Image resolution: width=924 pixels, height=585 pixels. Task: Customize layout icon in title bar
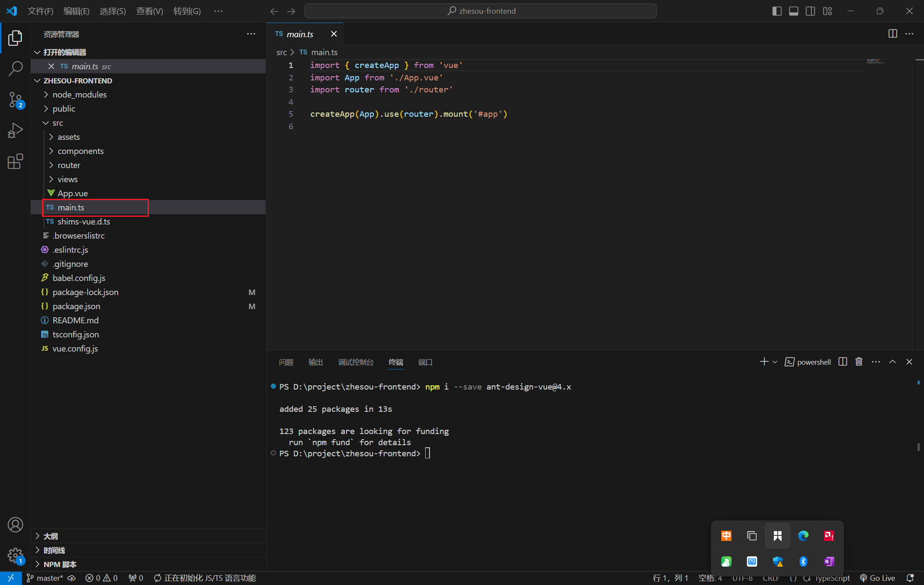point(827,11)
